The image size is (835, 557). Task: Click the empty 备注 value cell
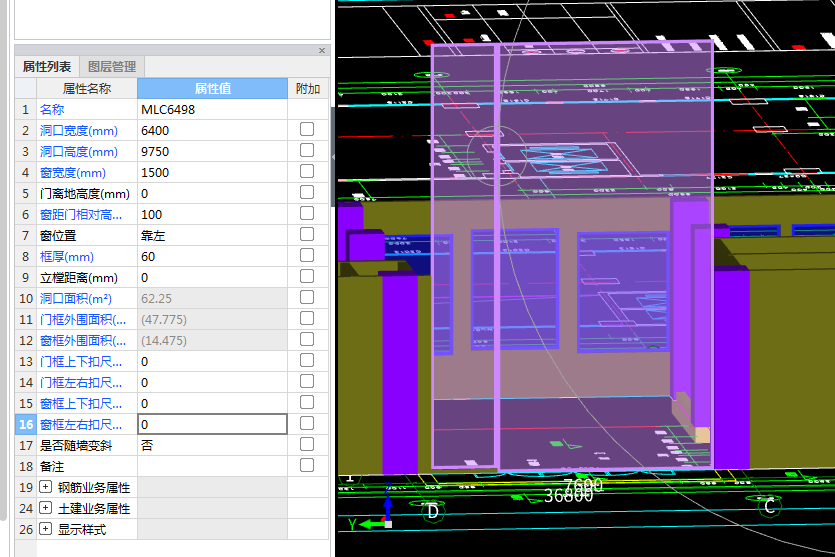(212, 466)
